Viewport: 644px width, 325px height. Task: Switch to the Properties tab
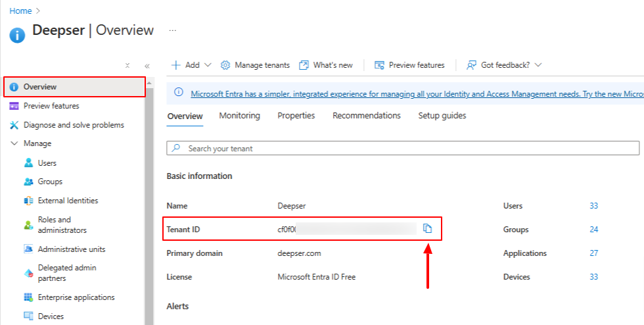[x=296, y=116]
